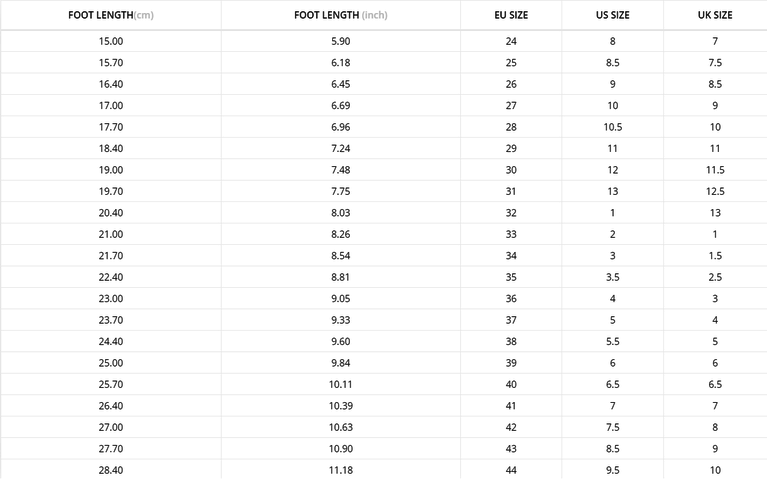Click the UK SIZE column header

[715, 16]
